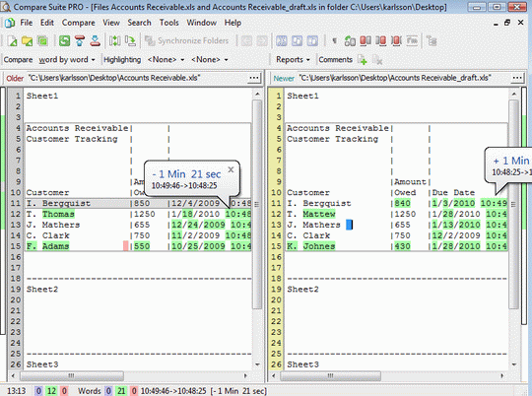Image resolution: width=532 pixels, height=396 pixels.
Task: Browse for Older file with ellipsis button
Action: click(x=254, y=78)
